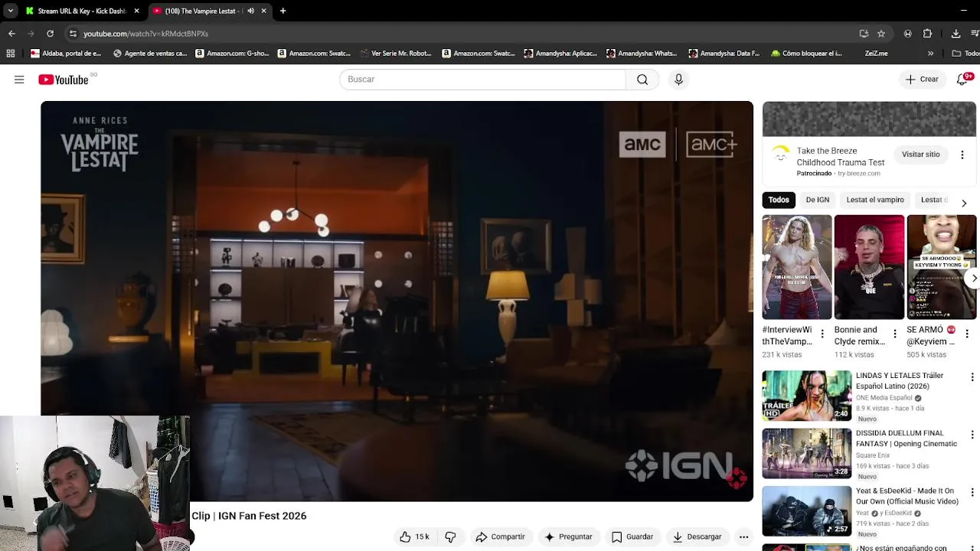
Task: Dislike the video
Action: tap(450, 537)
